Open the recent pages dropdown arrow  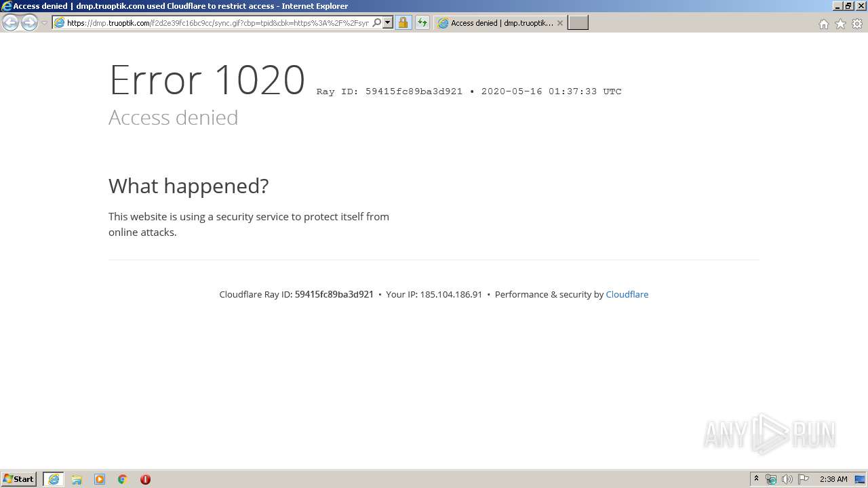point(44,23)
